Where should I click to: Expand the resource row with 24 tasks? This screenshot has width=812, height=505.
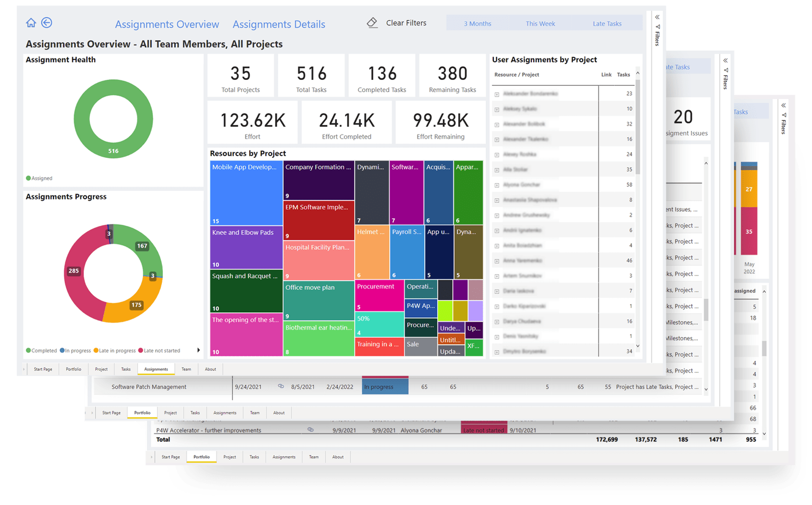[x=497, y=155]
